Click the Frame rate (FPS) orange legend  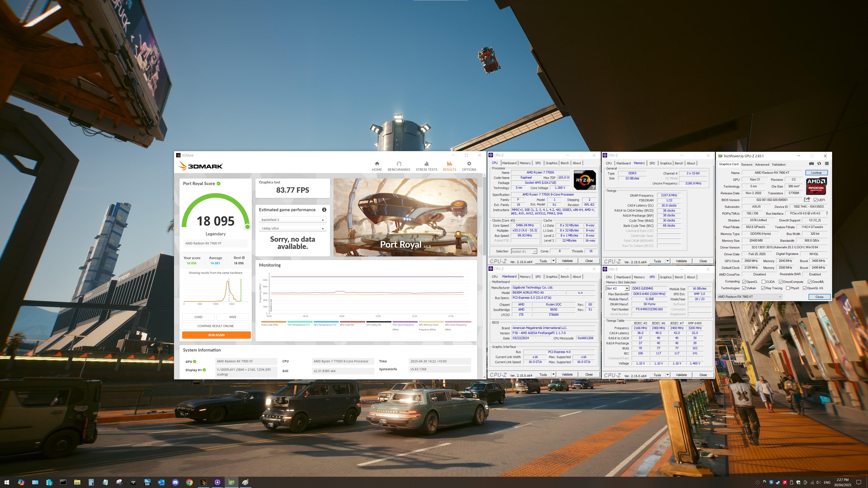pos(274,324)
